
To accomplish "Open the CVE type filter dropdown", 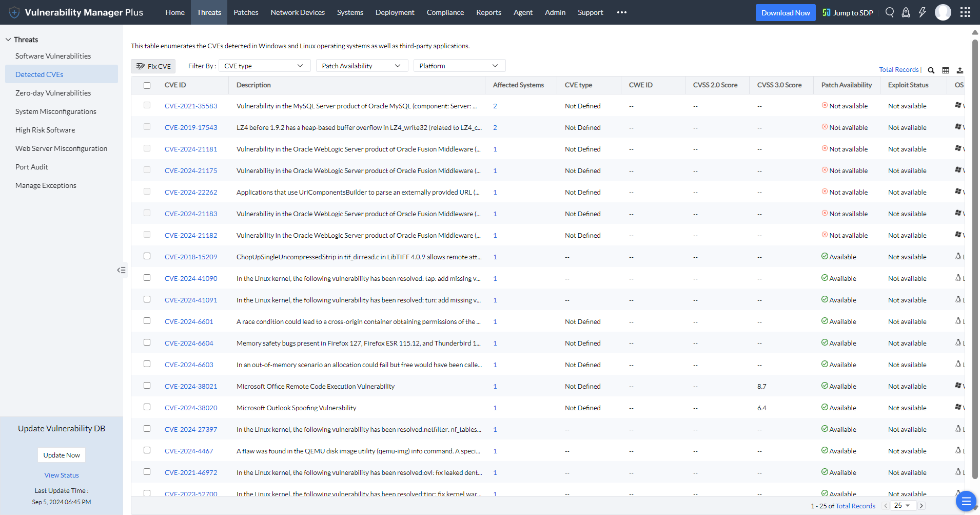I will [x=264, y=65].
